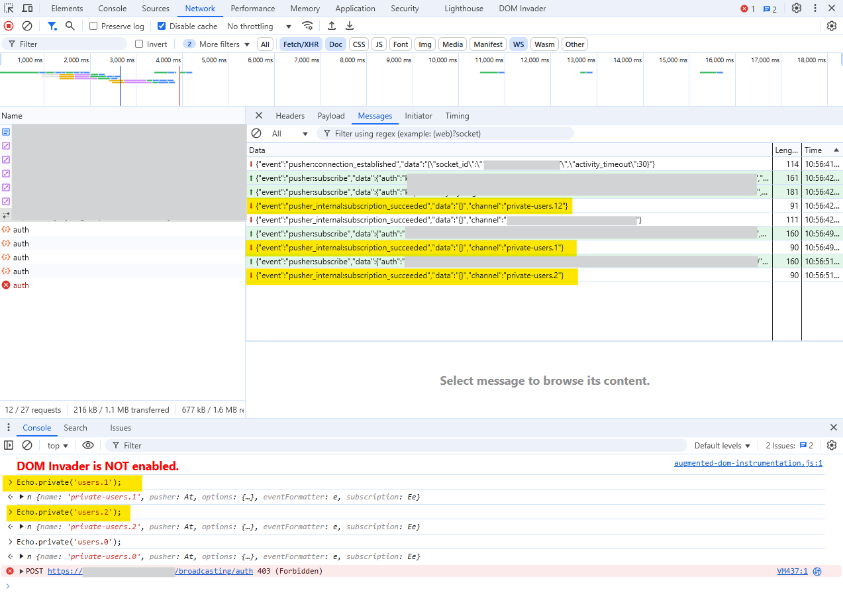Open the messages All type dropdown
843x616 pixels.
point(289,133)
